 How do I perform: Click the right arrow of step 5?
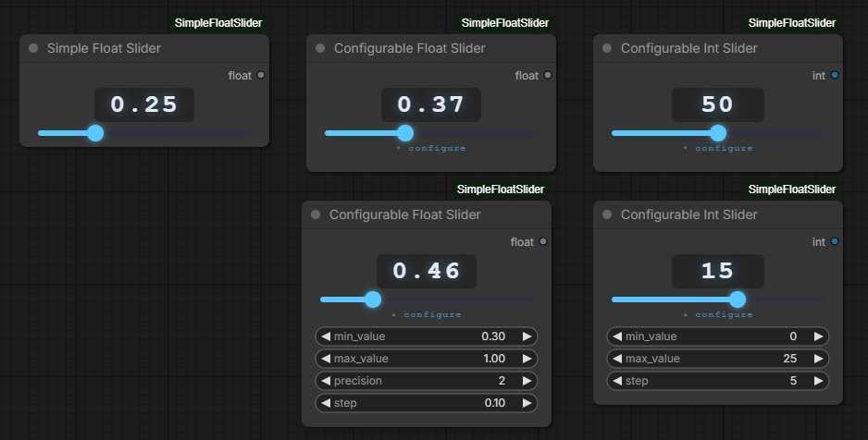(819, 381)
